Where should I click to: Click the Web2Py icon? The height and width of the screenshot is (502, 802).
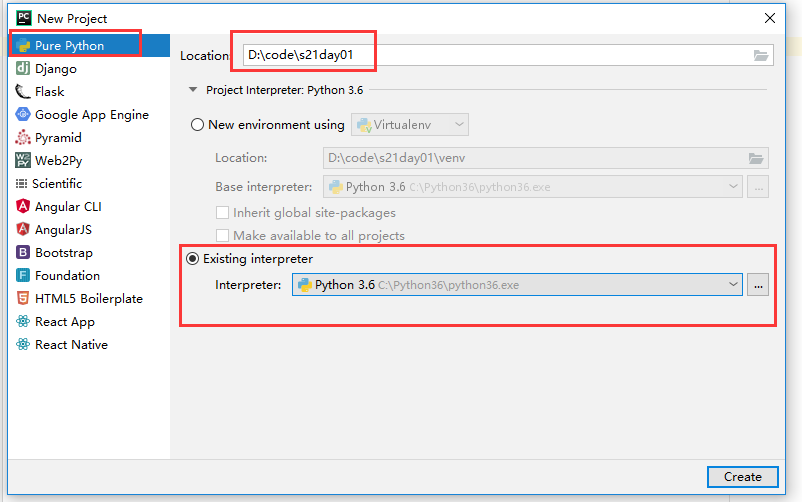(23, 161)
